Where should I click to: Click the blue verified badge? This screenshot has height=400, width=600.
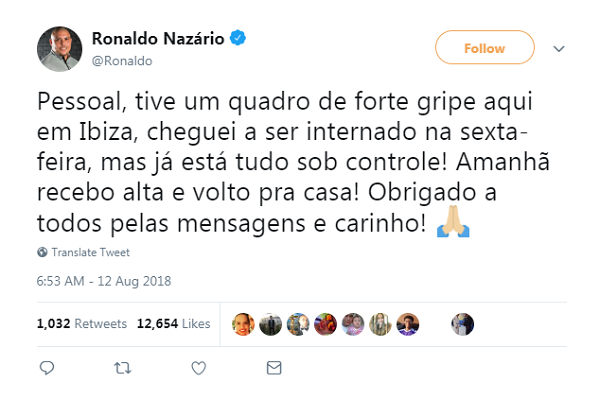coord(238,38)
